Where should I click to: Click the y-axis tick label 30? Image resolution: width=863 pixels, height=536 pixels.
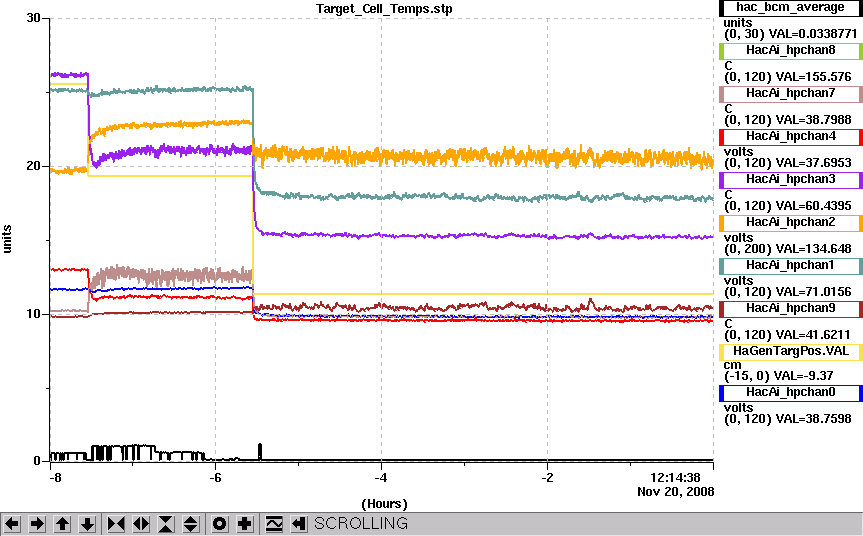34,18
